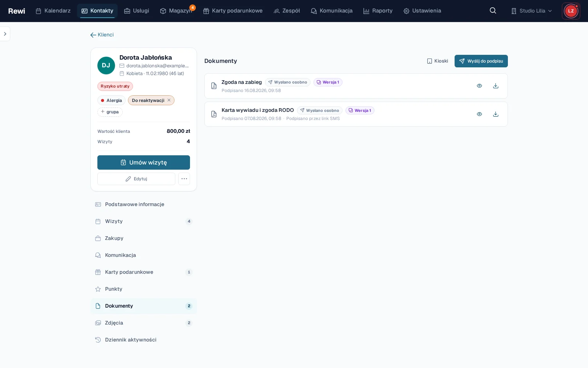
Task: Click the Wersja 1 badge on Zgoda na zabieg
Action: click(x=328, y=82)
